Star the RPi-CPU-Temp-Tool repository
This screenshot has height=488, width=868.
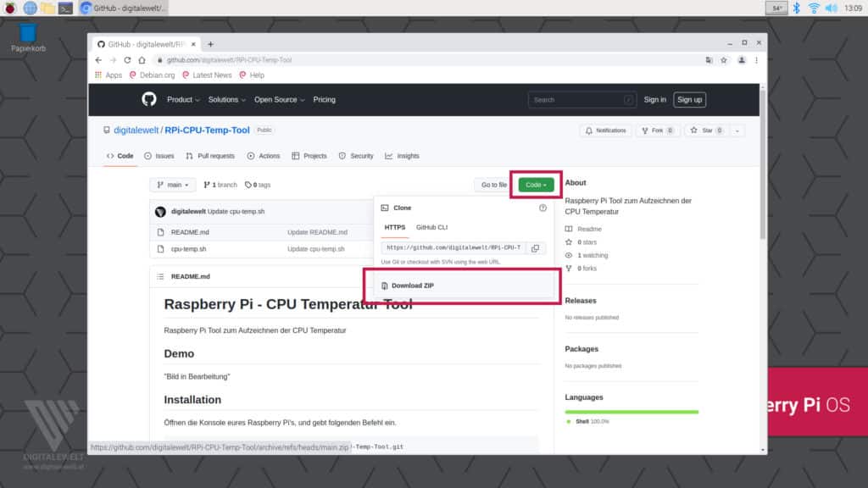pos(707,130)
